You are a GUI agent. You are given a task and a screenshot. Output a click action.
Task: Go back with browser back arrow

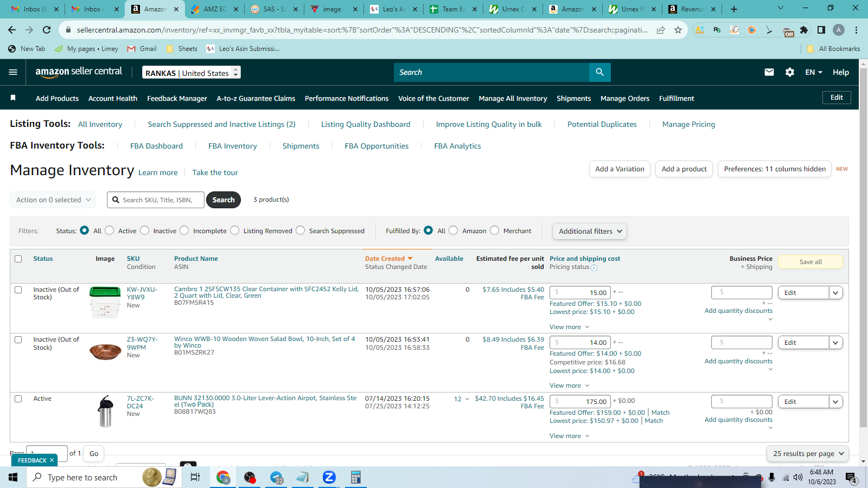(x=12, y=30)
